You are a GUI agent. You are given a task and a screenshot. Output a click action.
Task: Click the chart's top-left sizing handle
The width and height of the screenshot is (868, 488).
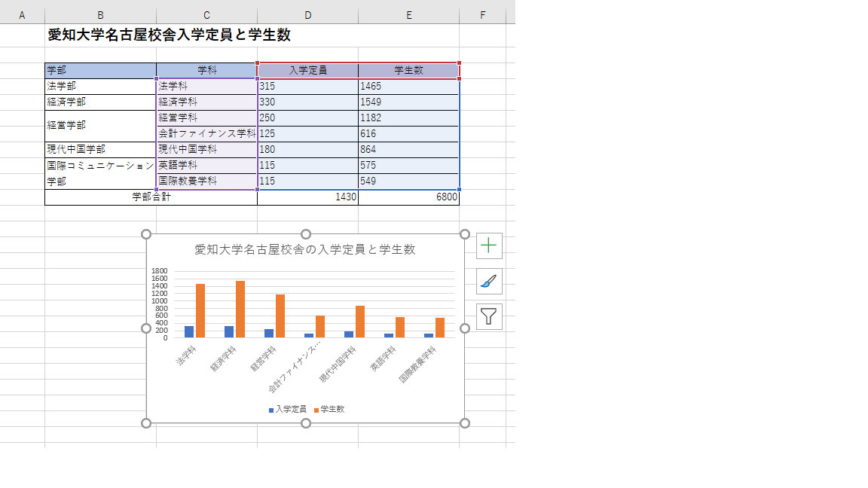146,234
